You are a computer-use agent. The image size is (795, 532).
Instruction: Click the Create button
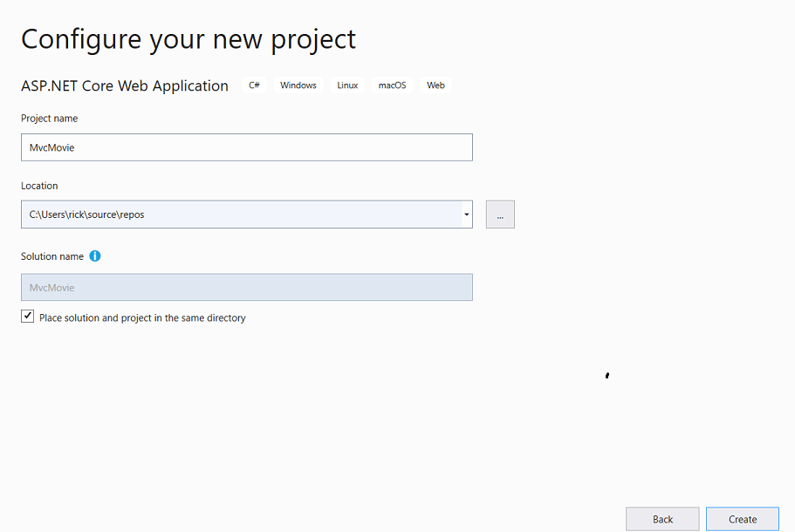tap(743, 518)
